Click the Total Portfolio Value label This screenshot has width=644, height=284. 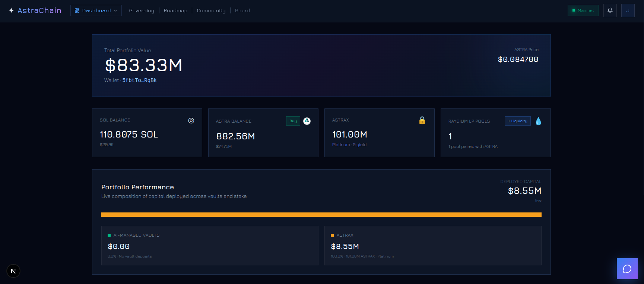point(128,50)
